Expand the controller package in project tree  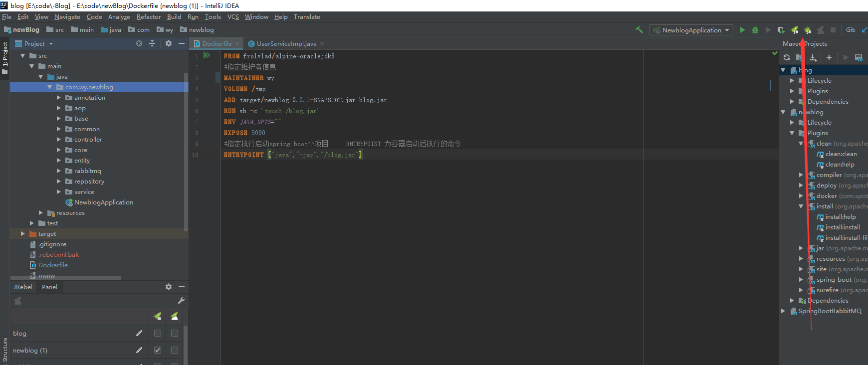point(59,140)
